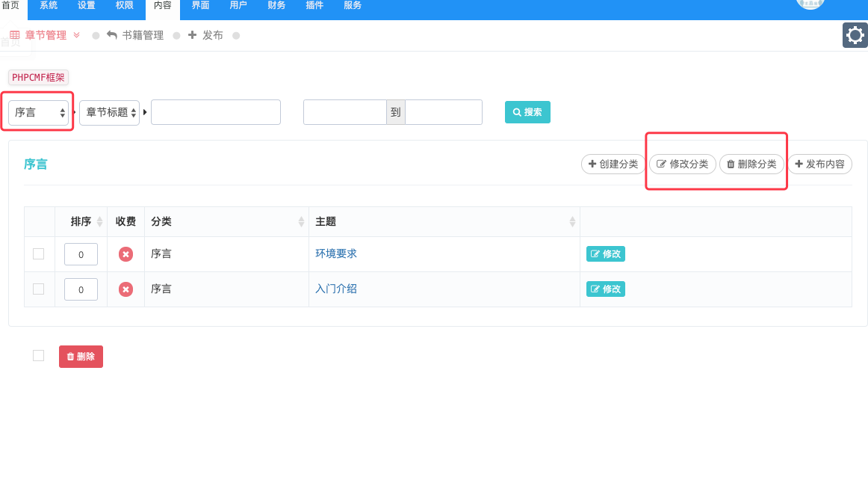The image size is (868, 489).
Task: Click the red X fee icon for 环境要求
Action: pyautogui.click(x=125, y=254)
